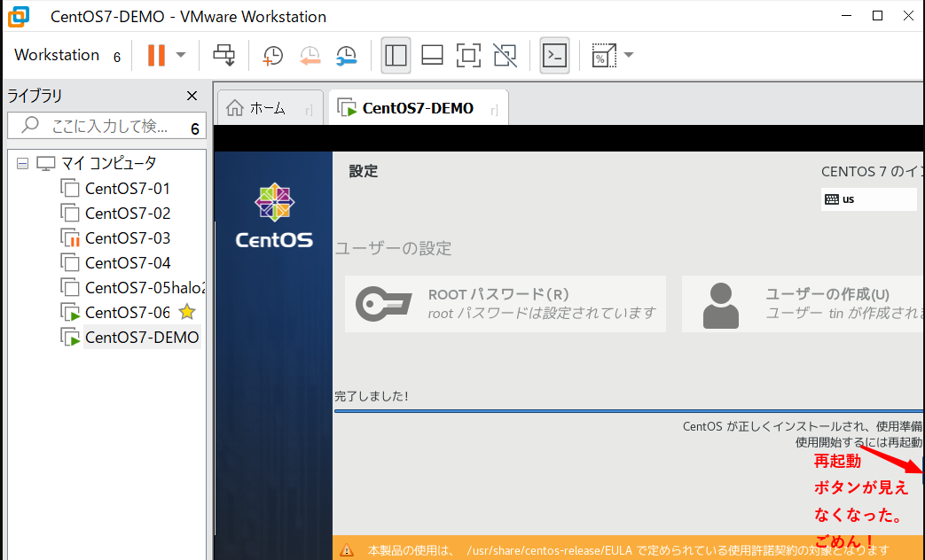This screenshot has width=925, height=560.
Task: Toggle the console view icon
Action: [x=554, y=56]
